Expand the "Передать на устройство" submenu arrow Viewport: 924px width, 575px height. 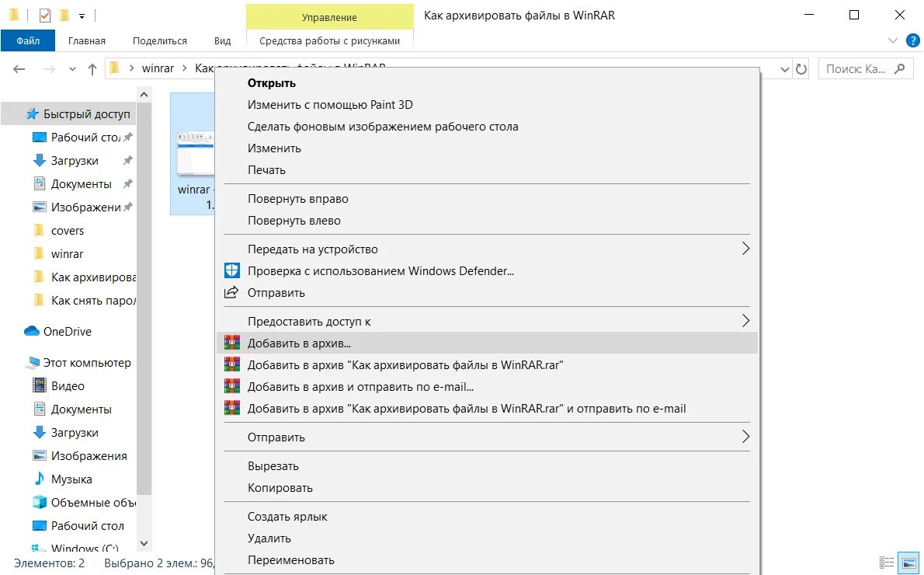[x=745, y=249]
